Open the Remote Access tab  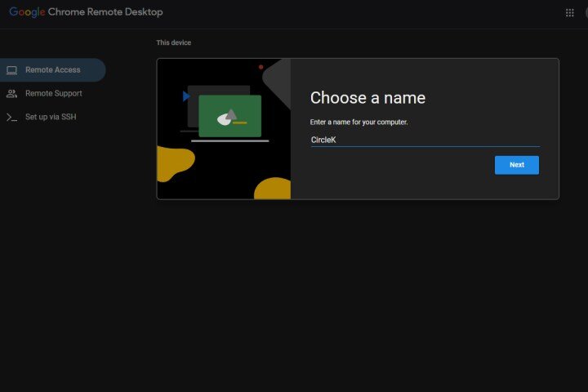click(53, 69)
